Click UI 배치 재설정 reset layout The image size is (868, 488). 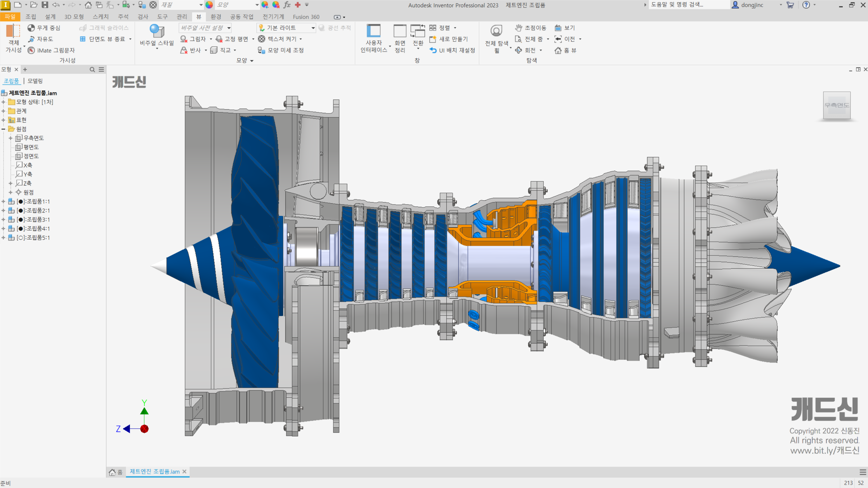coord(452,50)
